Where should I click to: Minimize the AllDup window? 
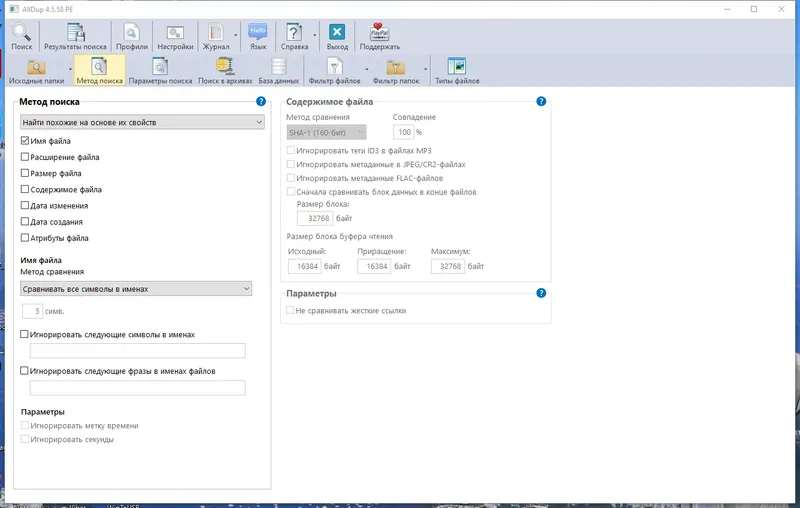727,9
